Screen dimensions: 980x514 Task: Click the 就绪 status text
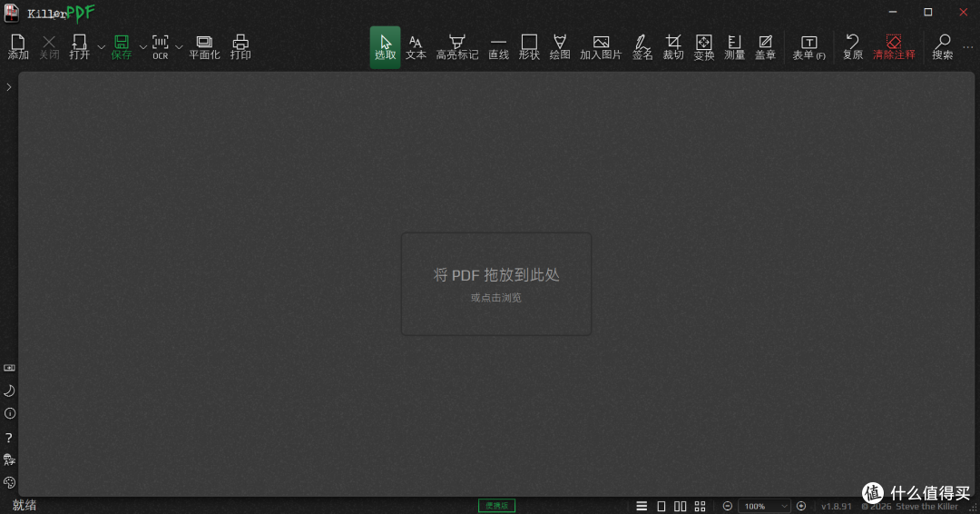pyautogui.click(x=24, y=505)
